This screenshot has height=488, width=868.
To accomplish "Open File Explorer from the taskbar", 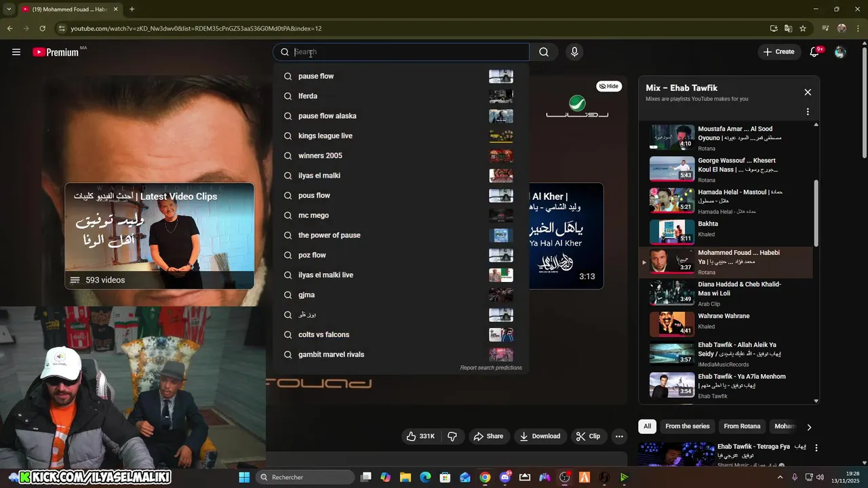I will [x=406, y=477].
